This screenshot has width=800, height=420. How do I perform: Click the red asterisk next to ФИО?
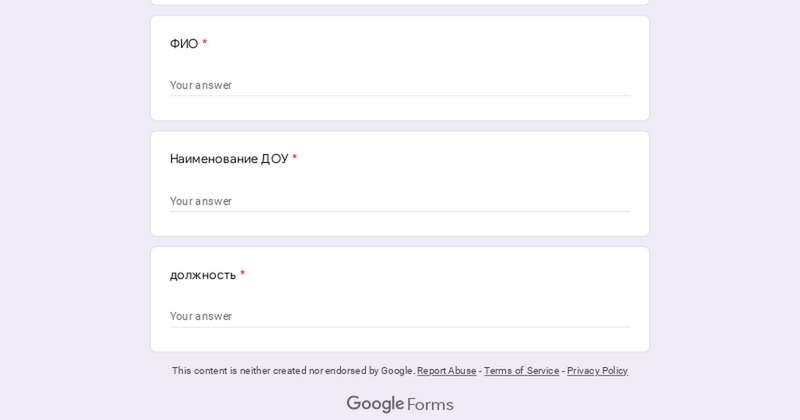[x=205, y=43]
